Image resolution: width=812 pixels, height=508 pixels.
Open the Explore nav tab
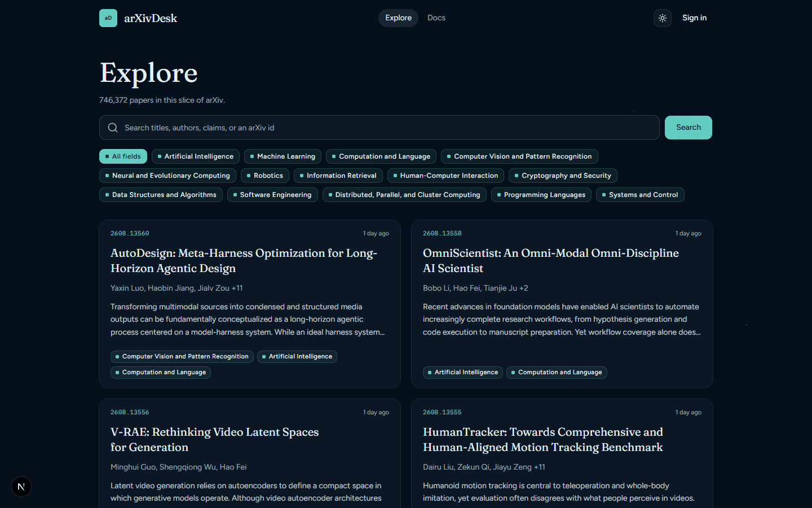(x=398, y=18)
